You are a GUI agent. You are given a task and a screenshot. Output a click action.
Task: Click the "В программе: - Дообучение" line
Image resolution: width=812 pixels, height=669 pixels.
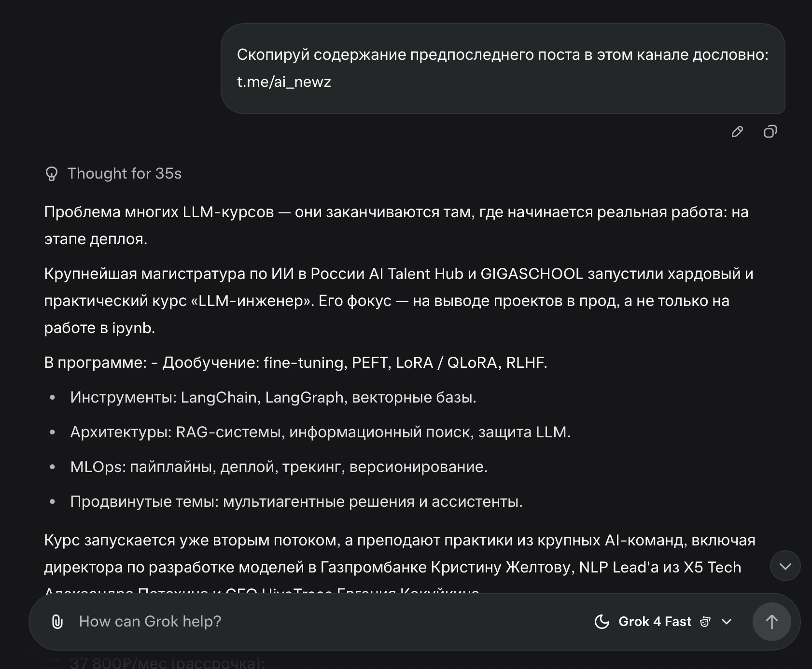tap(295, 362)
